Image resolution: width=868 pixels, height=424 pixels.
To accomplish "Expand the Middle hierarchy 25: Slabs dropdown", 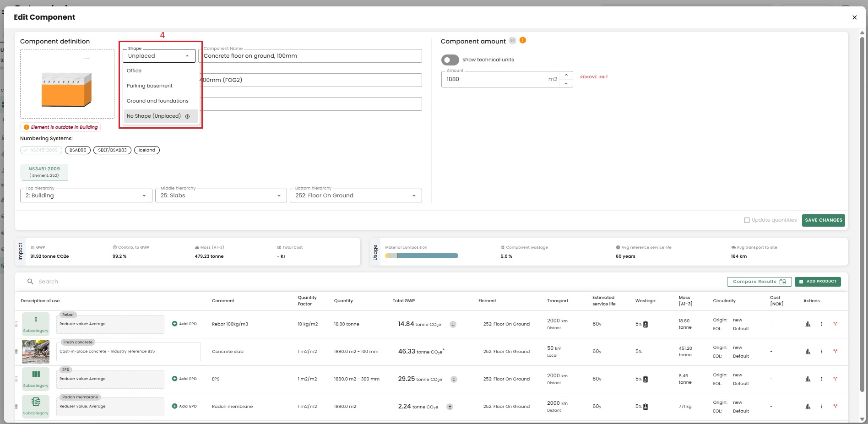I will 221,196.
